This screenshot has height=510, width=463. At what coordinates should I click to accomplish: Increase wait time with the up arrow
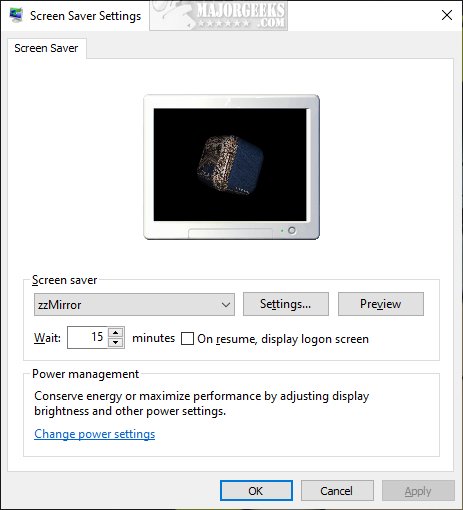[x=116, y=333]
